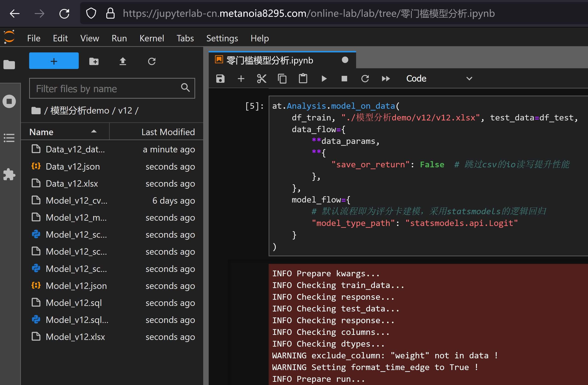The width and height of the screenshot is (588, 385).
Task: Upload files using the upload icon
Action: click(x=123, y=61)
